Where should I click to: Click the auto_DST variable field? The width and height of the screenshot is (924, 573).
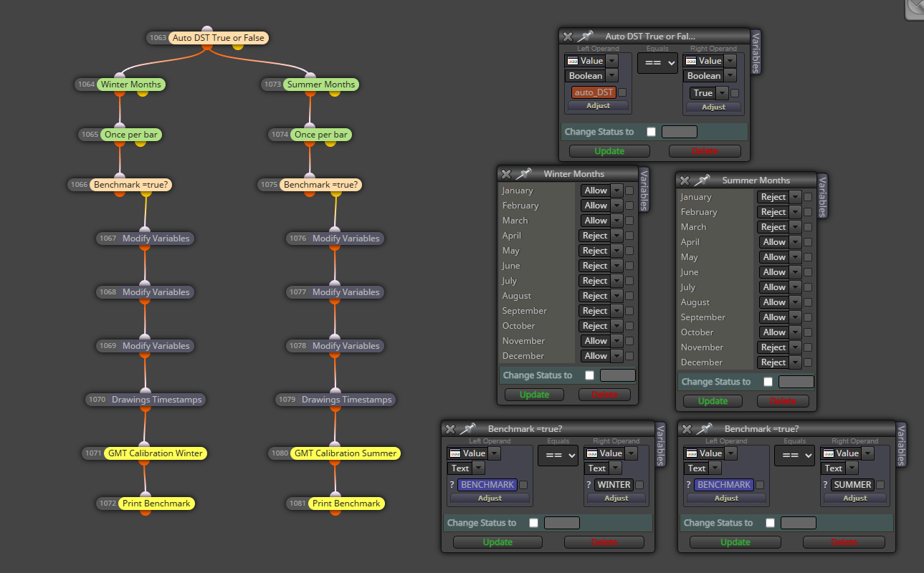pyautogui.click(x=594, y=92)
